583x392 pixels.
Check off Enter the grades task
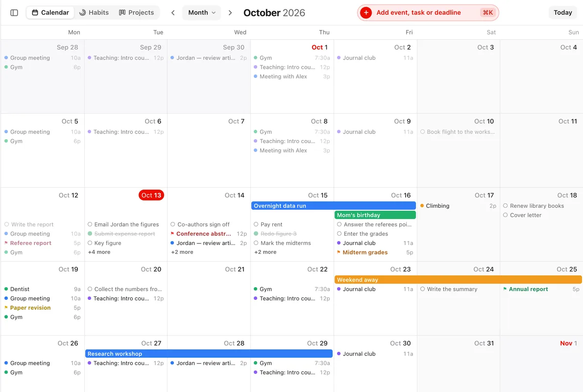click(340, 234)
